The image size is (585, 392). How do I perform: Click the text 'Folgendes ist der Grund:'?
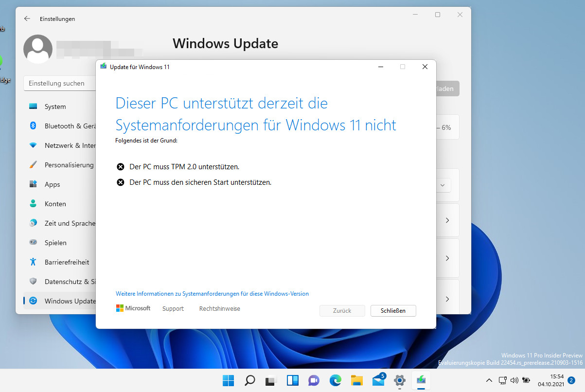pos(146,141)
